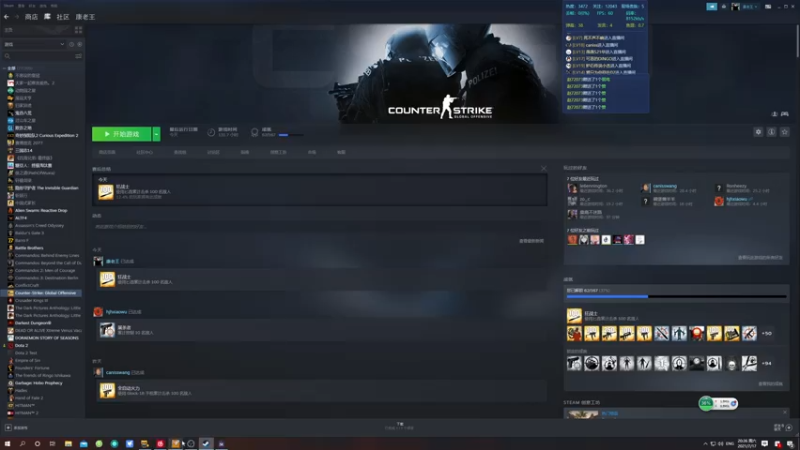Open the 康老王 profile tab

tap(85, 17)
